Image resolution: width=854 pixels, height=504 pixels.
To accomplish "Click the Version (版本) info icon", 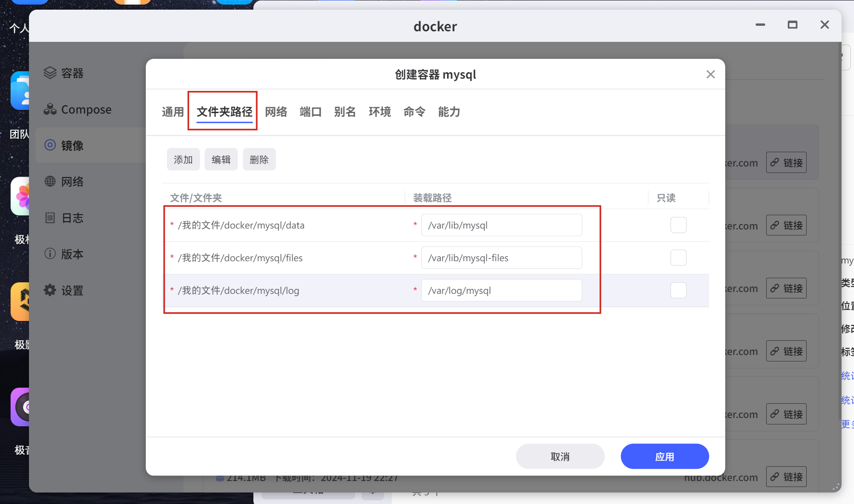I will tap(50, 254).
